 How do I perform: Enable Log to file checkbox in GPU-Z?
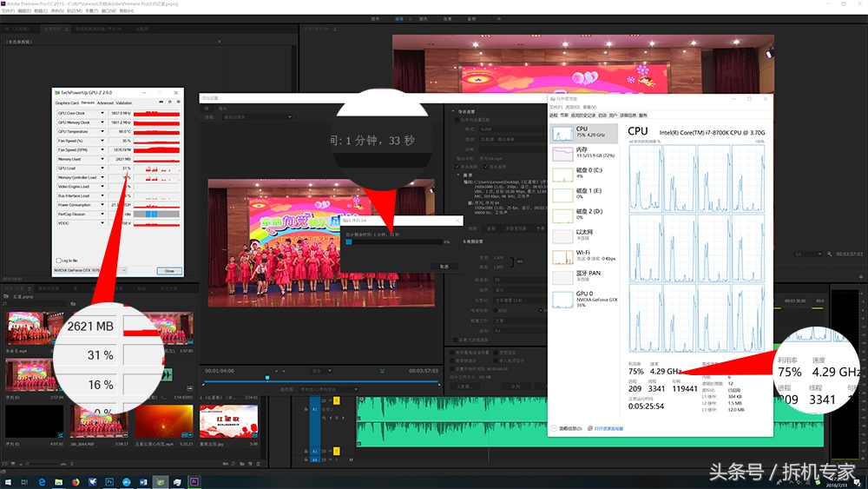click(58, 260)
